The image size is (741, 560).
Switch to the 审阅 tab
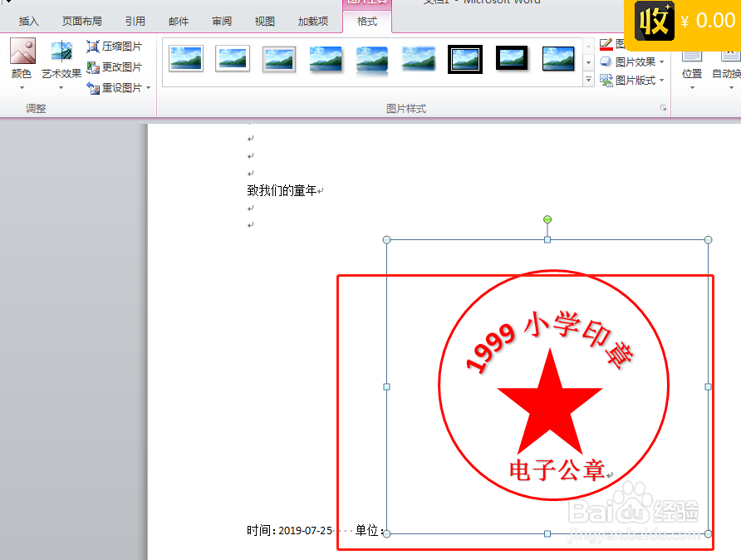pyautogui.click(x=222, y=22)
